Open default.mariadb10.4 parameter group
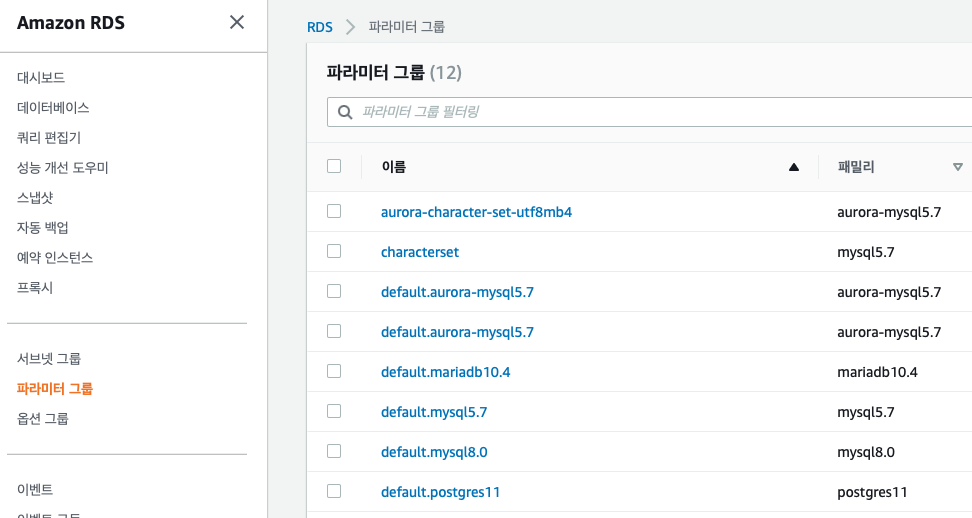This screenshot has height=518, width=972. tap(445, 372)
